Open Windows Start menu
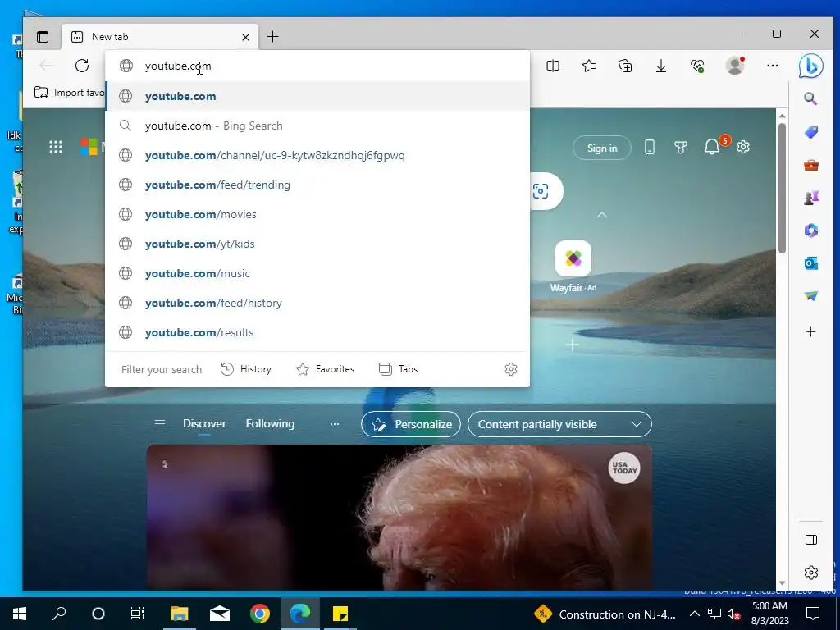The image size is (840, 630). tap(20, 614)
